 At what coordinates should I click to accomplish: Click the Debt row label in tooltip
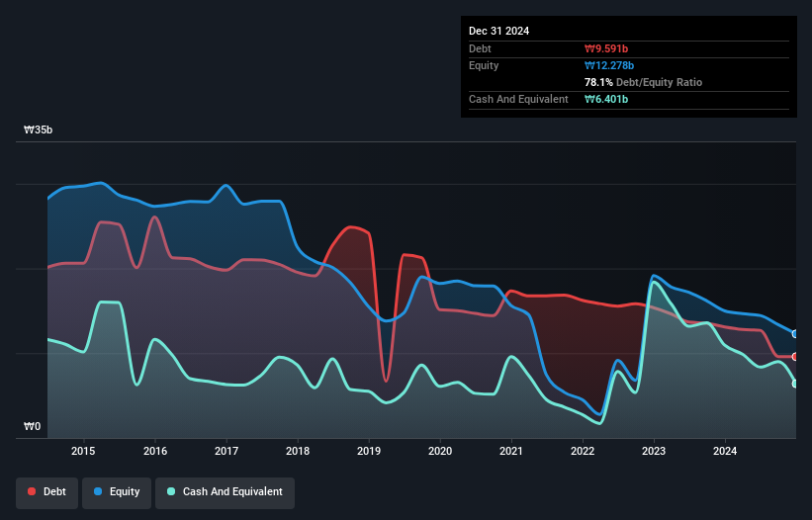tap(480, 48)
